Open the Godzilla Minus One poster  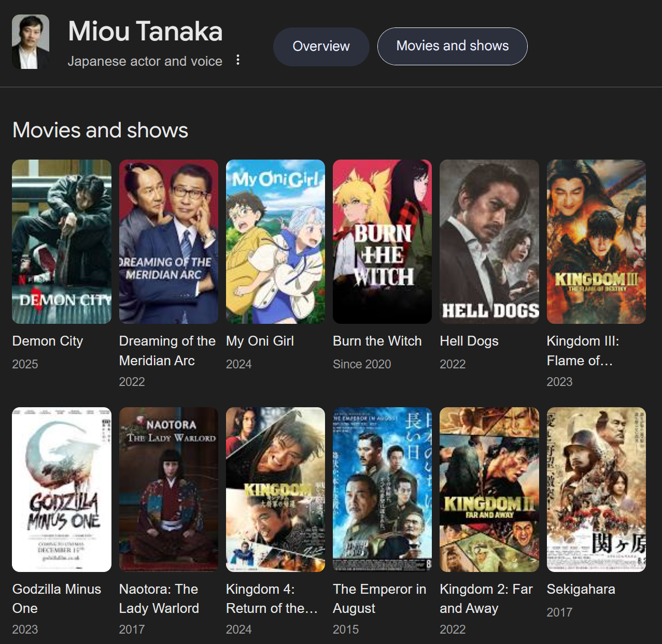point(62,490)
